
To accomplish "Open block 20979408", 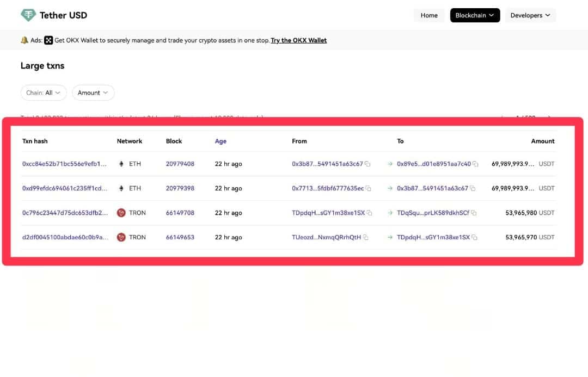I will click(x=180, y=164).
